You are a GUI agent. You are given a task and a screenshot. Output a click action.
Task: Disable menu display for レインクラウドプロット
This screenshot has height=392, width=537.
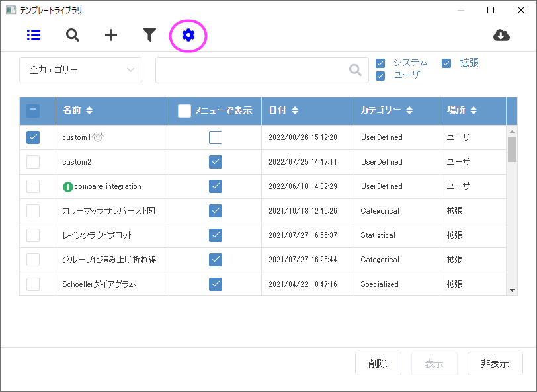click(216, 235)
